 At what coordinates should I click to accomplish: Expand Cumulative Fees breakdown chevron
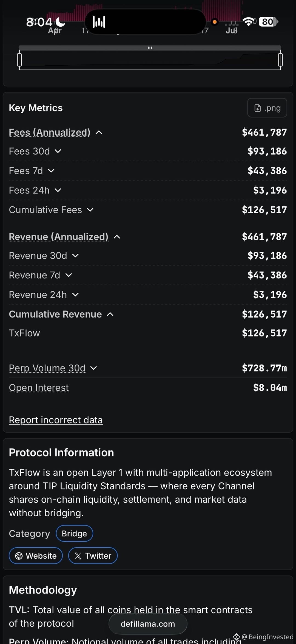tap(90, 210)
